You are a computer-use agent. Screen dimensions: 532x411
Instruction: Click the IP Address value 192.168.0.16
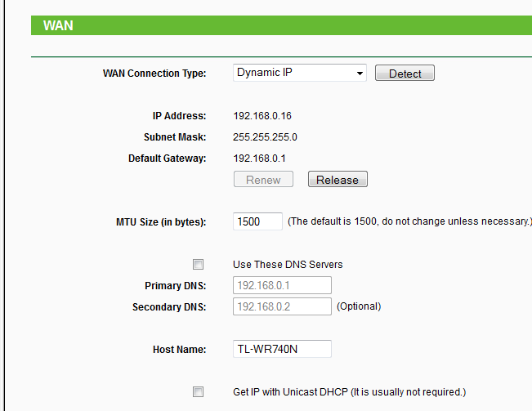(262, 116)
